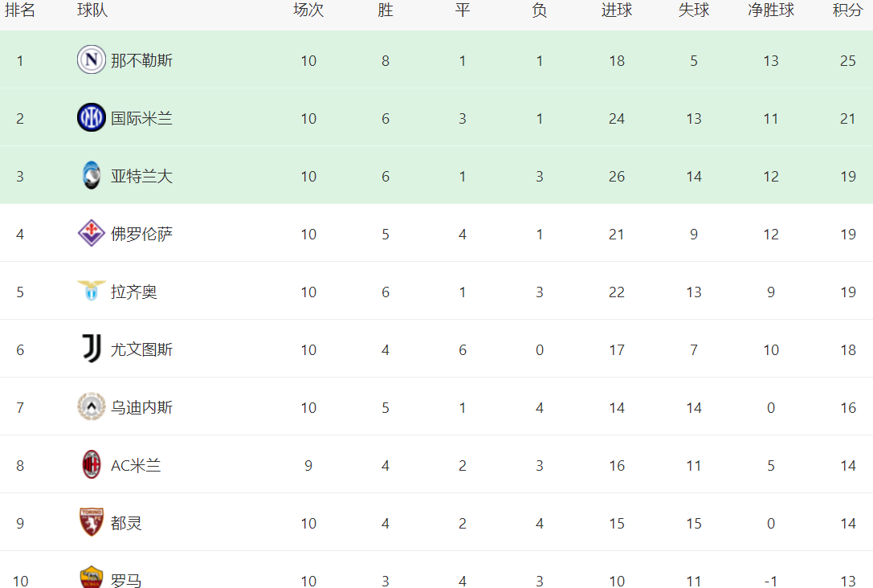Click the 排名 column header

20,10
